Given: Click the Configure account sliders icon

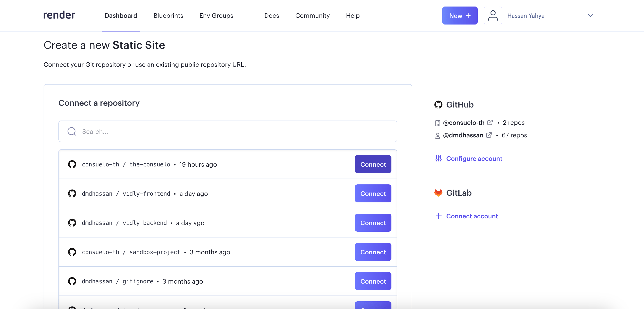Looking at the screenshot, I should click(438, 158).
